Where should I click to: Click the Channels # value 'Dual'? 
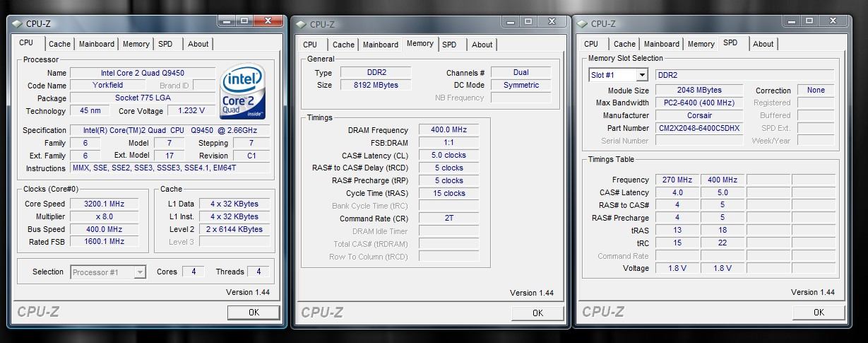[521, 72]
